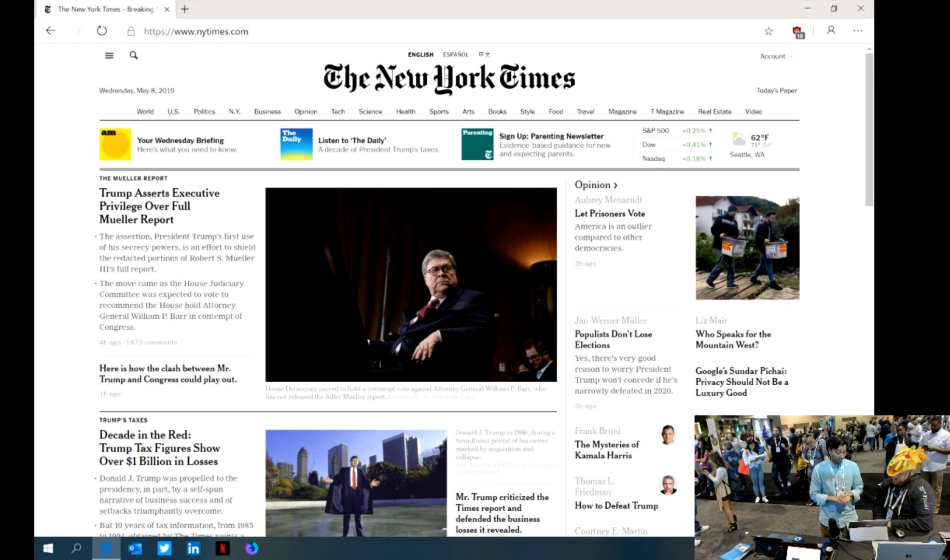Expand the Account dropdown
This screenshot has width=950, height=560.
776,56
